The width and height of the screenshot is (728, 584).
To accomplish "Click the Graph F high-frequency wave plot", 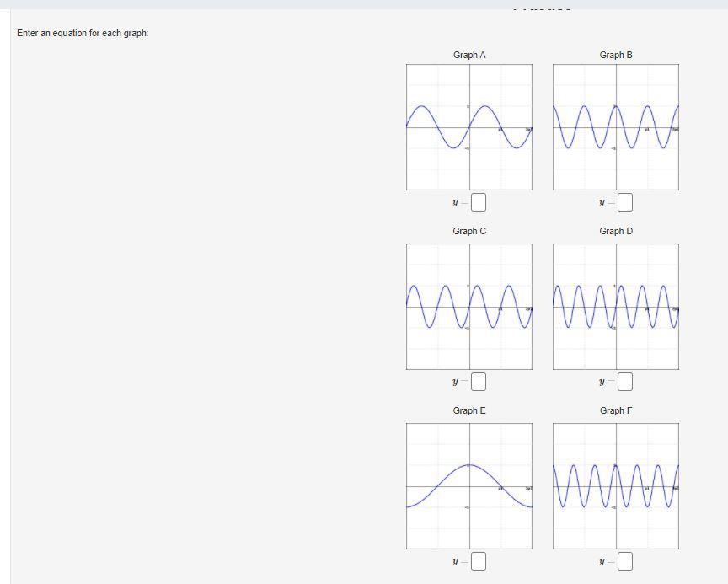I will point(615,485).
